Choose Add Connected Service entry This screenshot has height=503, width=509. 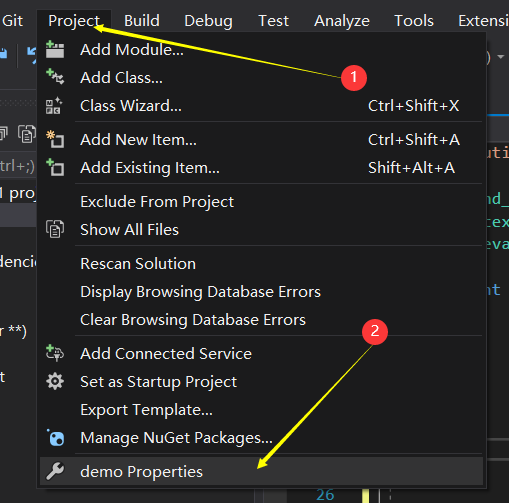point(261,353)
